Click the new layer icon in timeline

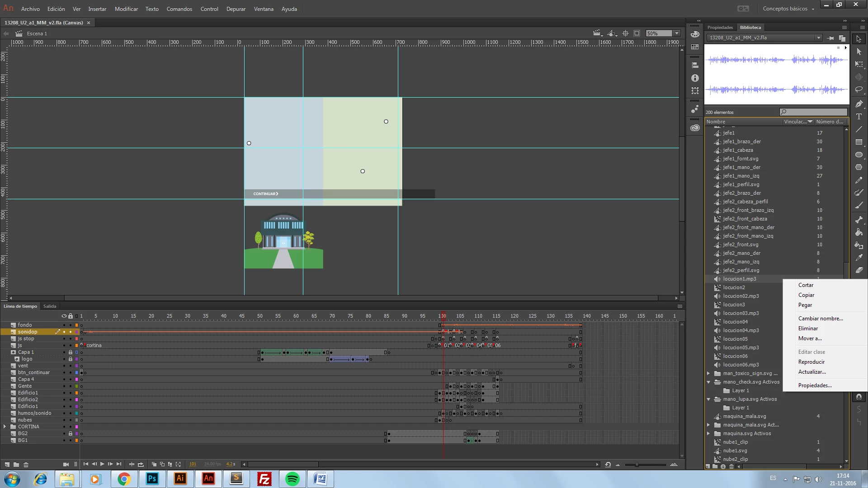[x=7, y=465]
